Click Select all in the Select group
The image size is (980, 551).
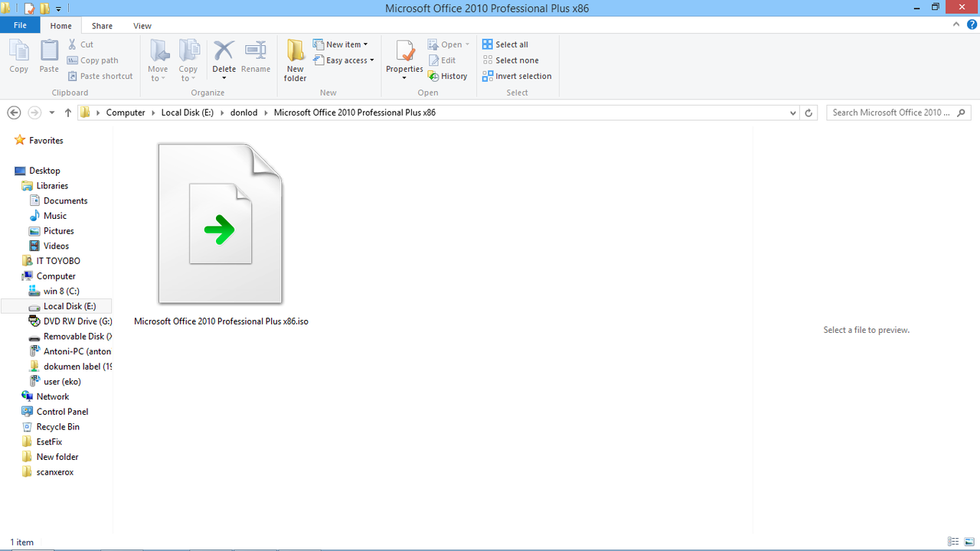(x=505, y=44)
